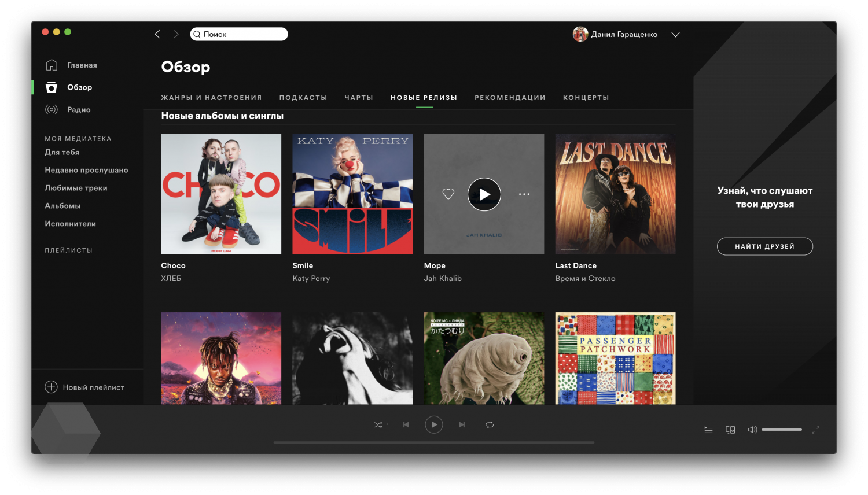
Task: Click the Last Dance album title
Action: tap(576, 265)
